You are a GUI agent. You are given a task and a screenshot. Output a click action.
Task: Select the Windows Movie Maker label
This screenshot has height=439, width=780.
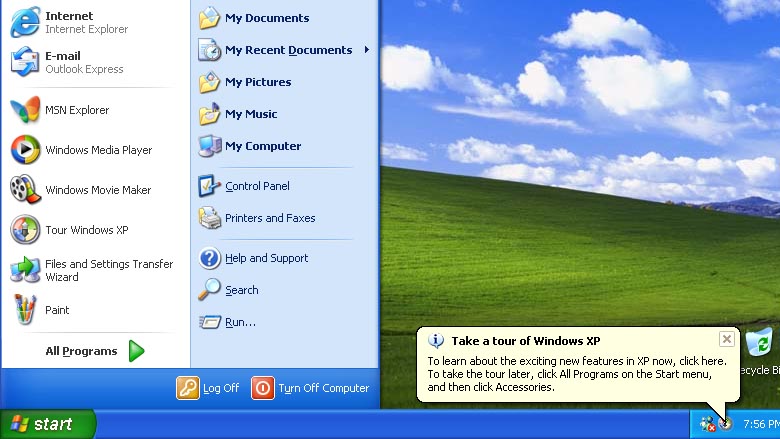click(98, 189)
